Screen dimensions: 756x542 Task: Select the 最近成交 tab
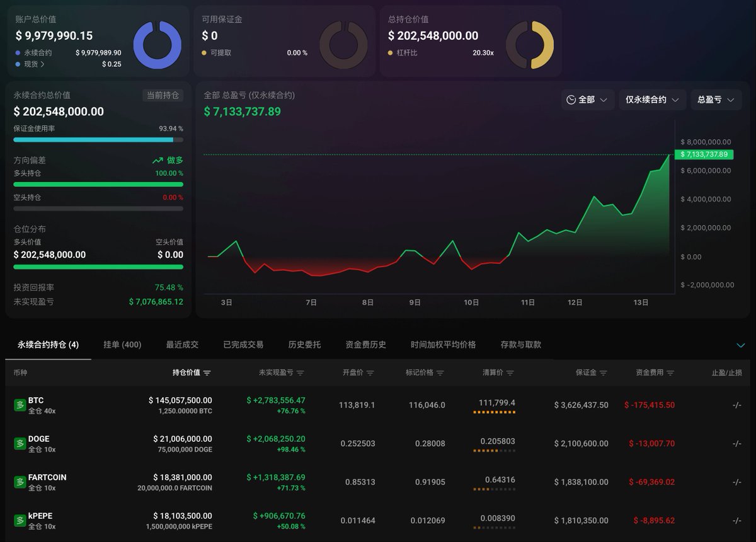pos(182,345)
